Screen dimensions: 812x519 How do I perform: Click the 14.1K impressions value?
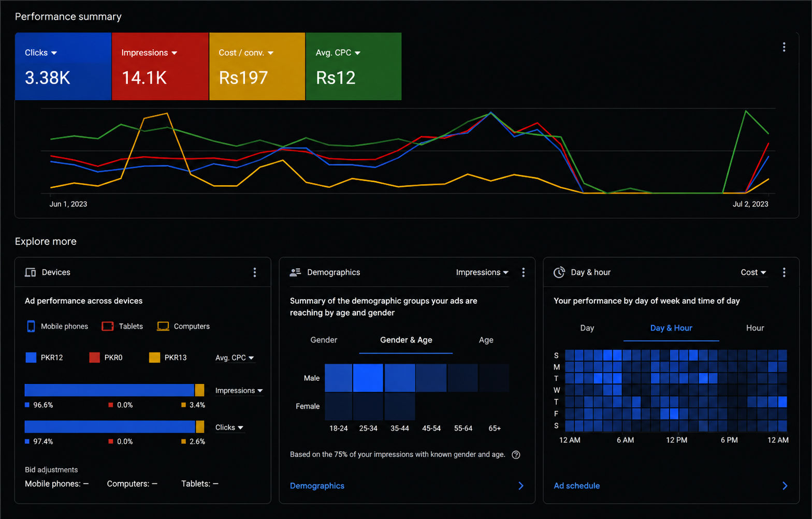(x=144, y=78)
